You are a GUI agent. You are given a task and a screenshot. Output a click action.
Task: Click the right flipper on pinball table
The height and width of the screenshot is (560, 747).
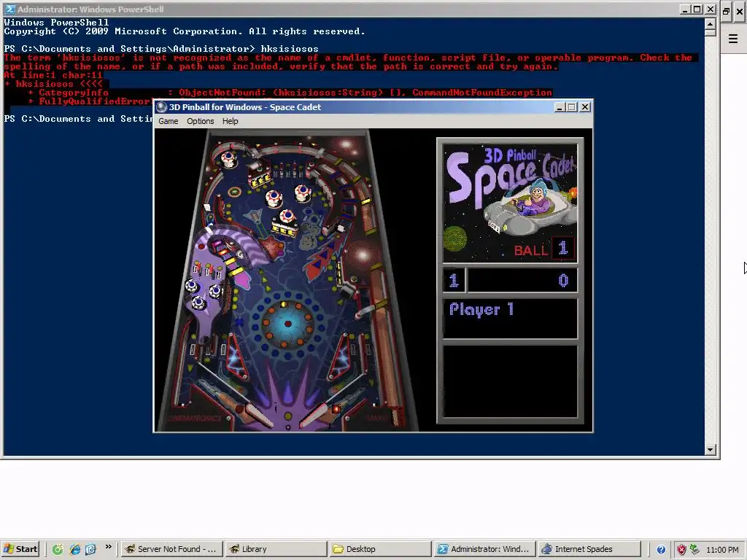[x=314, y=414]
